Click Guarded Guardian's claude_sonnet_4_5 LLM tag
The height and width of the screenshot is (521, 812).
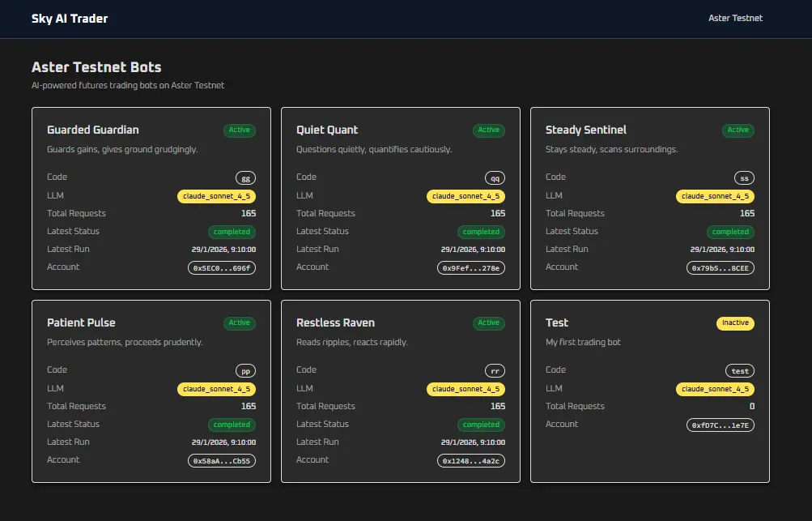click(216, 196)
